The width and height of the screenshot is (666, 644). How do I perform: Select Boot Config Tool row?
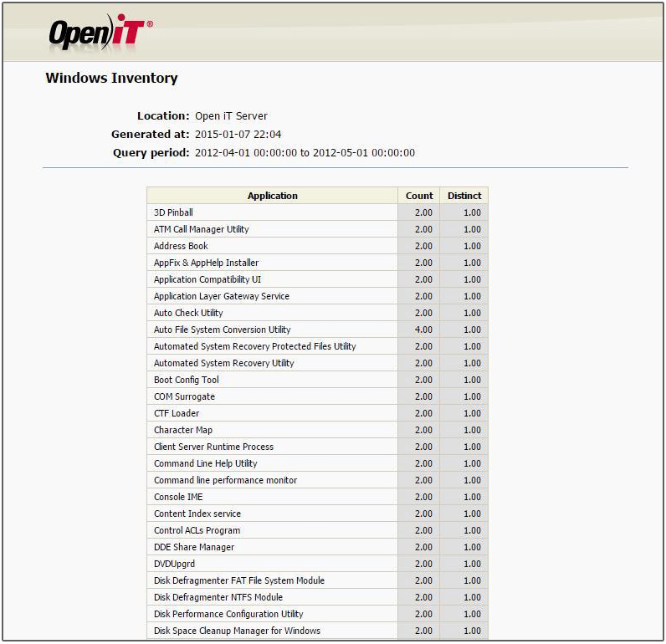[x=318, y=380]
